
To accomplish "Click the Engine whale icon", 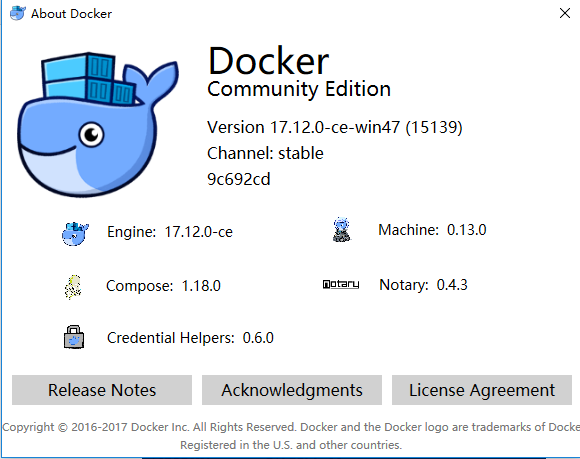I will point(75,234).
